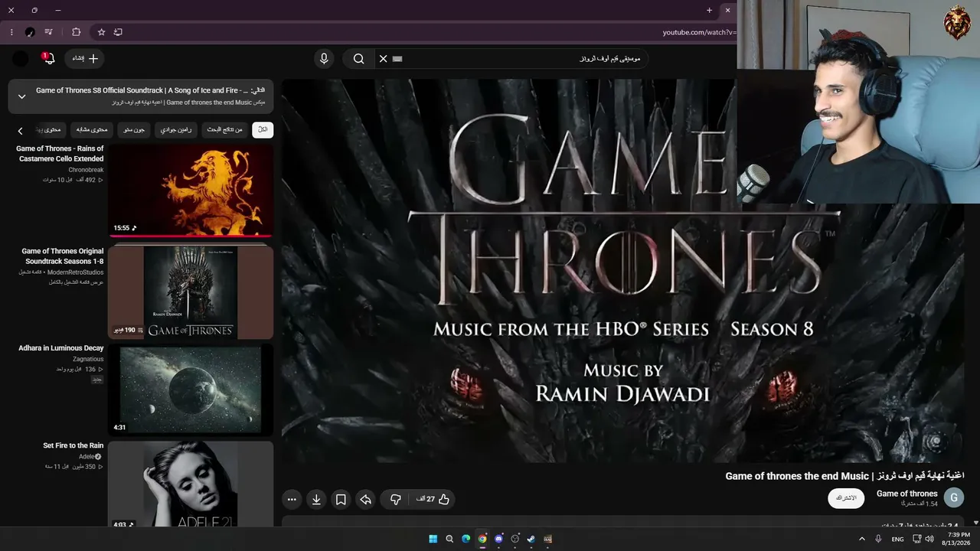Open the browser profile avatar
980x551 pixels.
point(30,32)
